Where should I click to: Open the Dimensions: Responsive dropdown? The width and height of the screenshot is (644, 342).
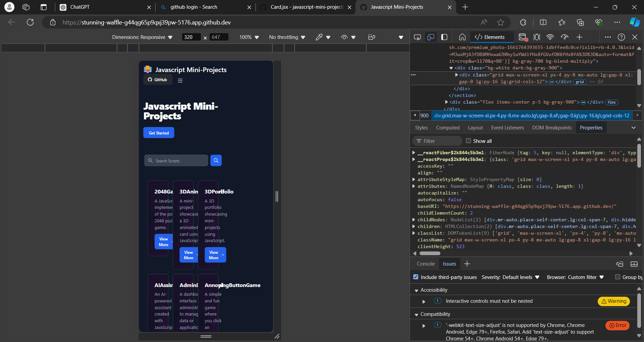coord(142,37)
